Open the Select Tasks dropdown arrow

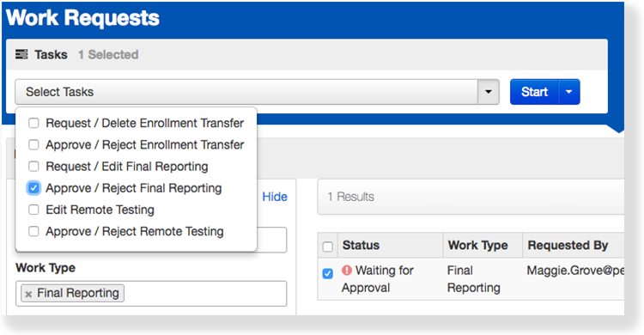click(489, 92)
